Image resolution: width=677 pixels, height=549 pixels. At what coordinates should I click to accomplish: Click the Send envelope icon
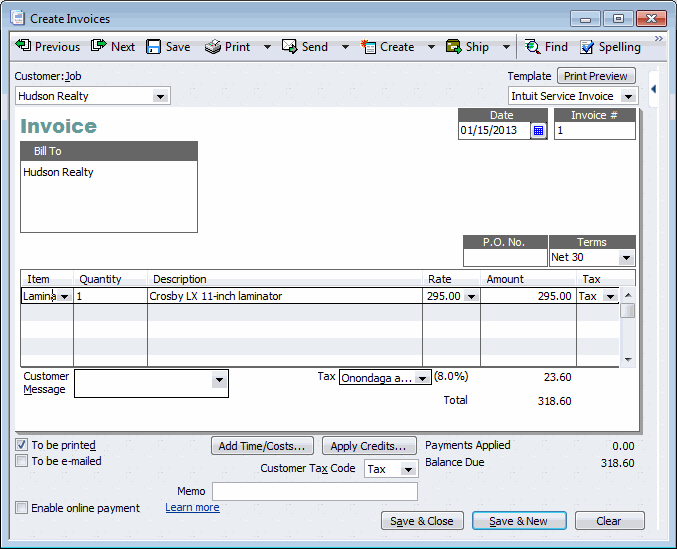(x=290, y=47)
